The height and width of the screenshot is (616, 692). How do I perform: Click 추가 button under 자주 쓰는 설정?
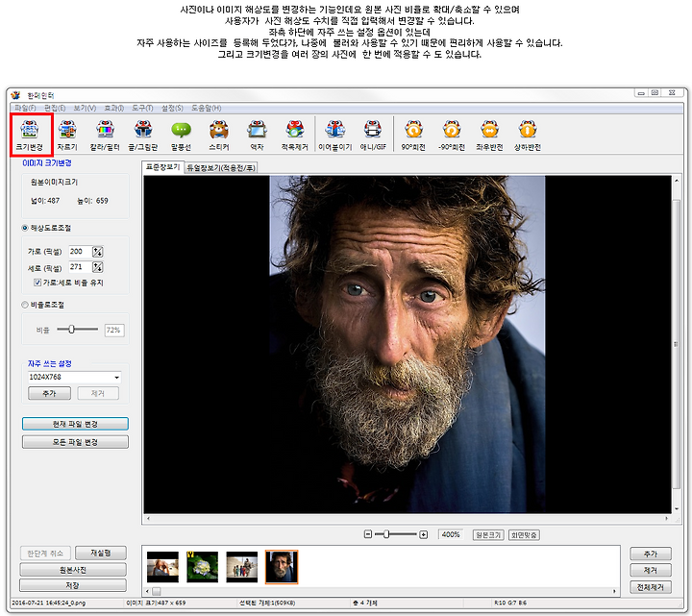[x=49, y=393]
